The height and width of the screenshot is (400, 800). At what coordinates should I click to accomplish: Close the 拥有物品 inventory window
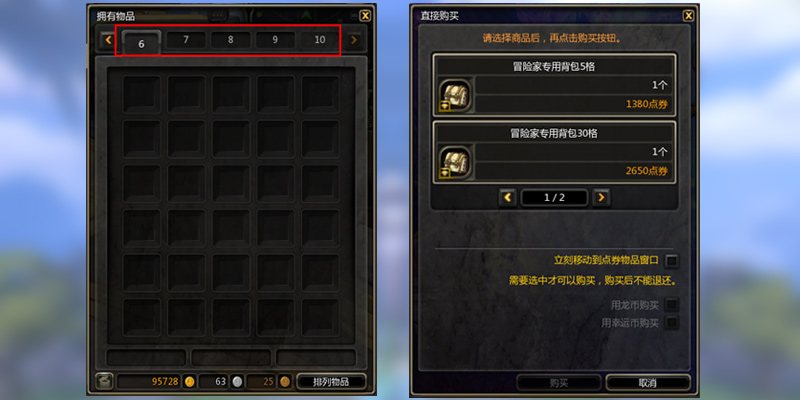tap(365, 16)
